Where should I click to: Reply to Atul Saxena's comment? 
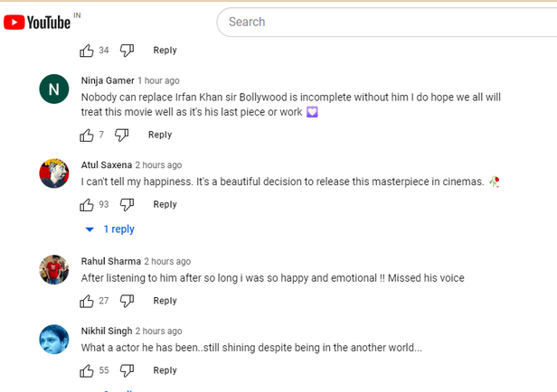coord(165,205)
